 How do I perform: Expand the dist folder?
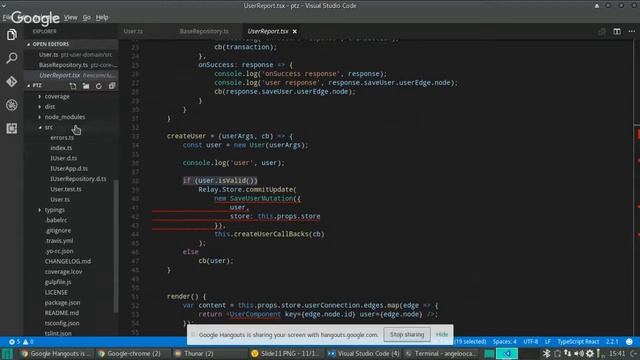[50, 107]
